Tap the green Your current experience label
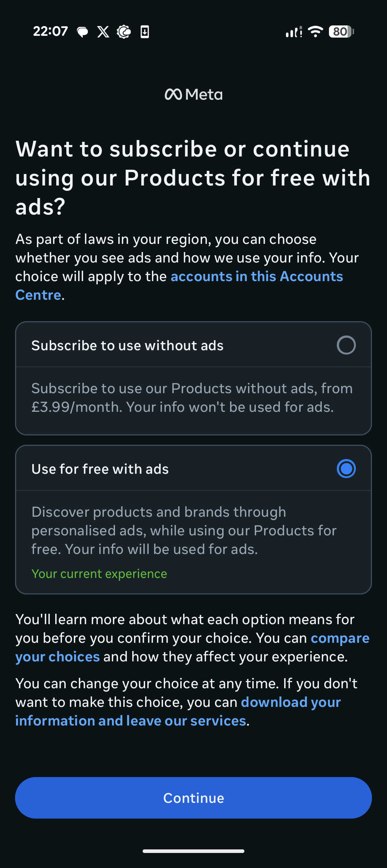The image size is (387, 868). pos(99,574)
